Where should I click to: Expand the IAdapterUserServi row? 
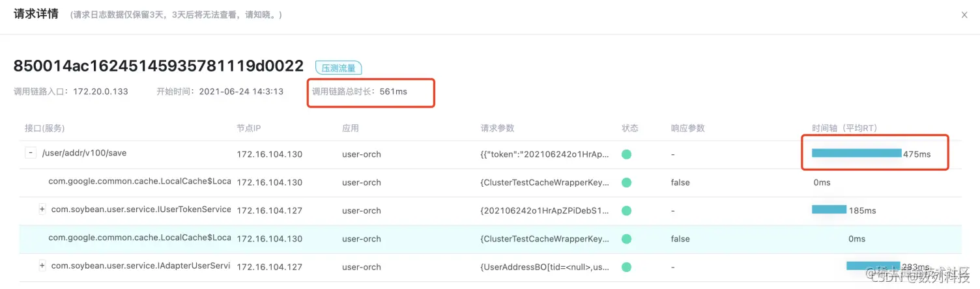[42, 266]
